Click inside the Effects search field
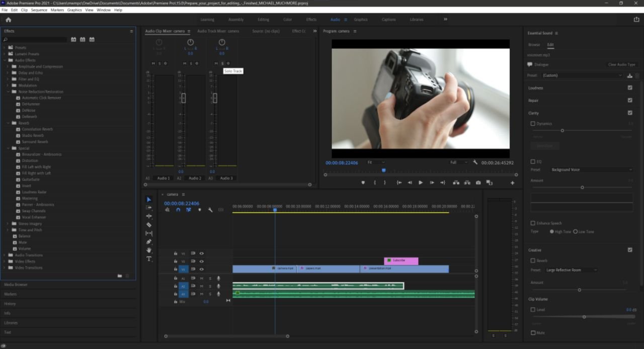This screenshot has width=644, height=349. coord(35,39)
